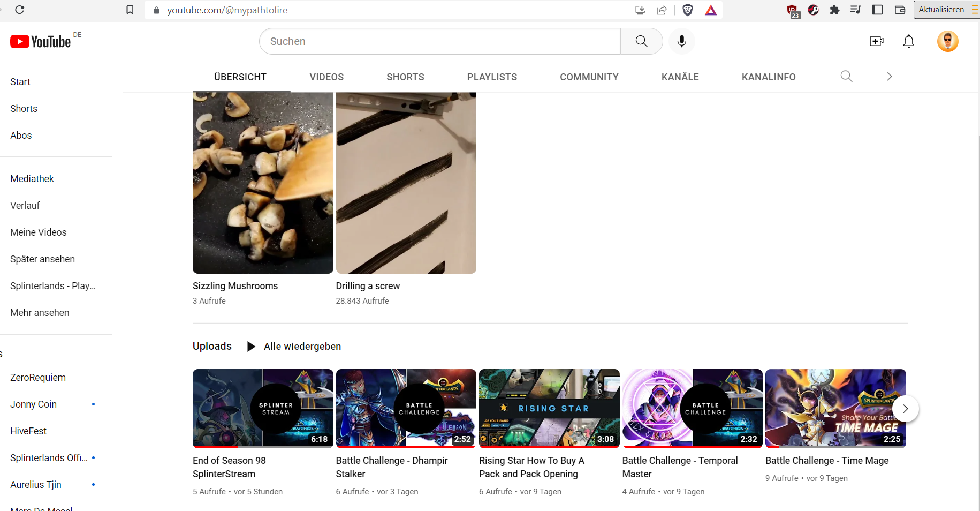
Task: Click the share page icon in address bar
Action: click(662, 10)
